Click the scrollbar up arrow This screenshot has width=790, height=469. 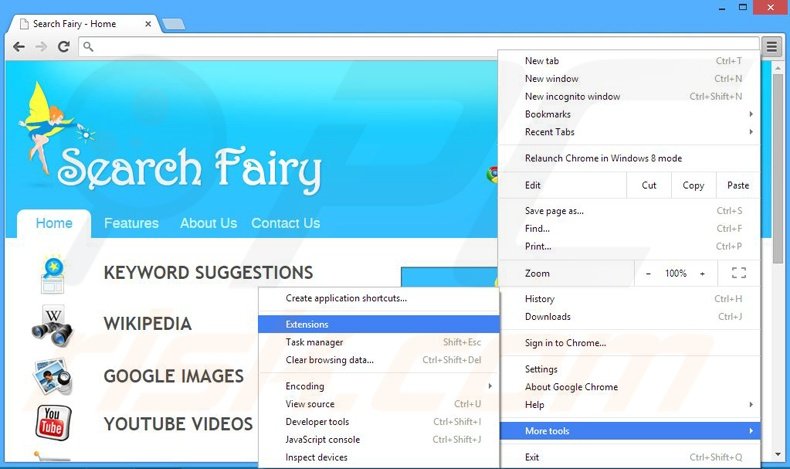(778, 66)
